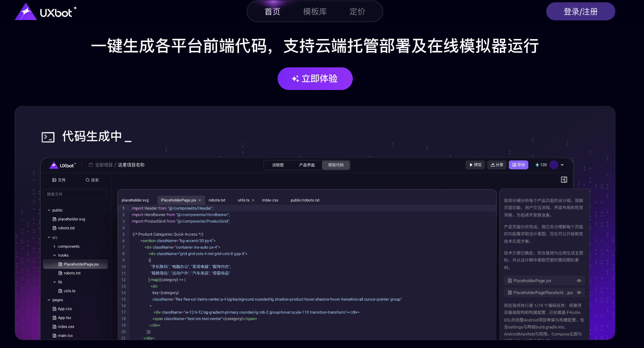The image size is (644, 348).
Task: Click the 搜索文件 input field
Action: click(x=75, y=194)
